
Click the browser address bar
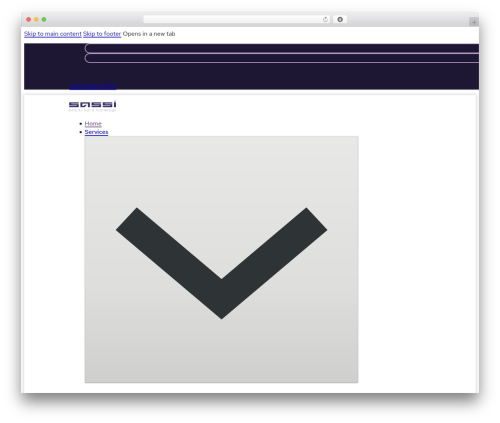pyautogui.click(x=236, y=19)
